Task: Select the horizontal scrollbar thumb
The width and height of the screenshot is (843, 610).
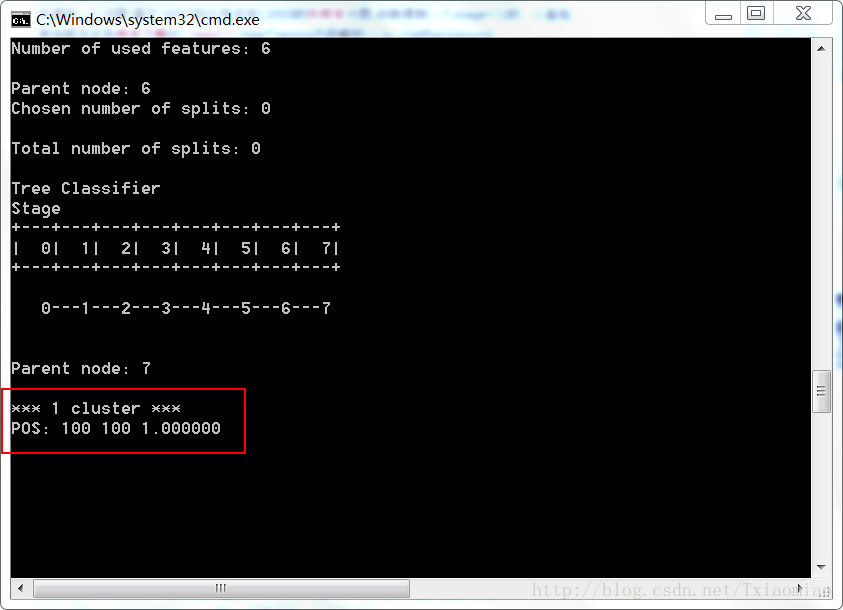Action: [221, 588]
